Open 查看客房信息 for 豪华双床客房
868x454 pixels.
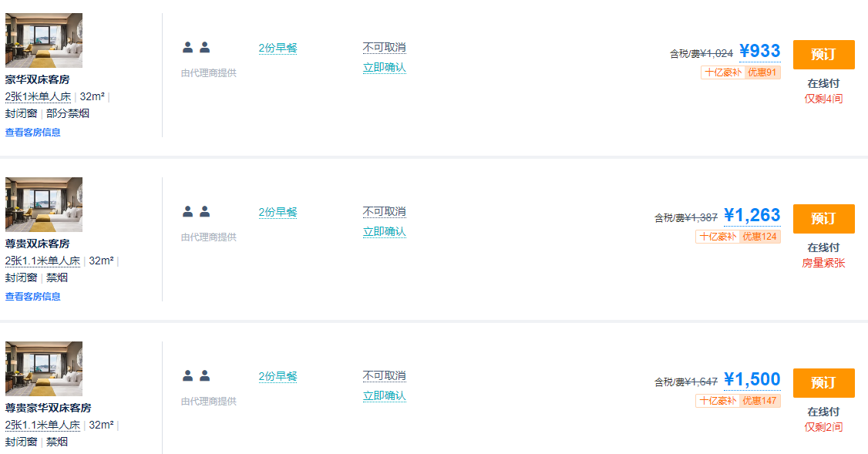pos(33,133)
